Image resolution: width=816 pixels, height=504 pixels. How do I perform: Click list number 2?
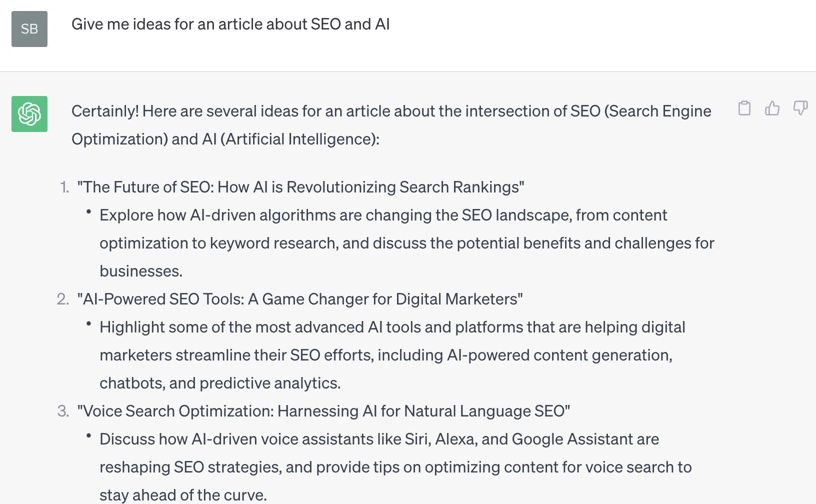click(x=63, y=299)
